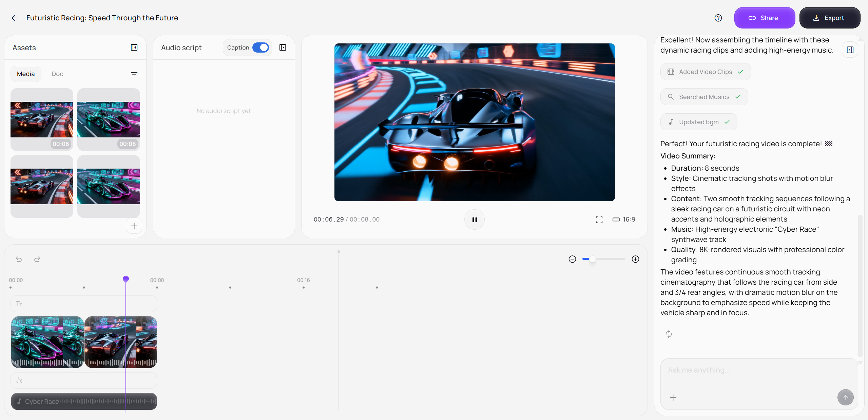
Task: Select the Media tab
Action: coord(26,74)
